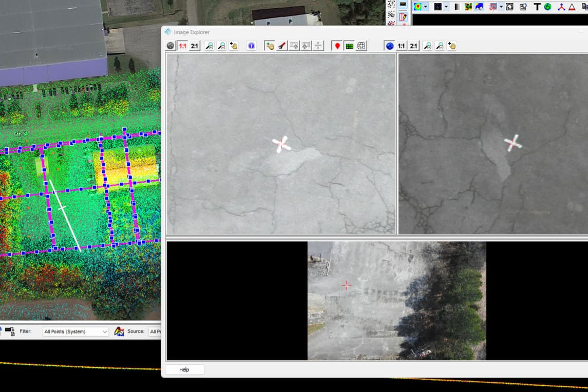Select the Text tool in the top toolbar
Image resolution: width=588 pixels, height=392 pixels.
click(538, 6)
